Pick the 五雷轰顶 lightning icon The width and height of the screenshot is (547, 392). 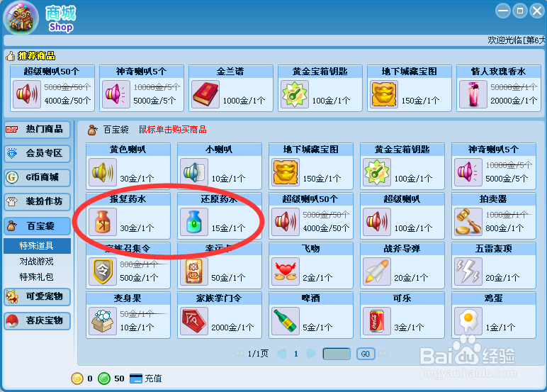468,271
